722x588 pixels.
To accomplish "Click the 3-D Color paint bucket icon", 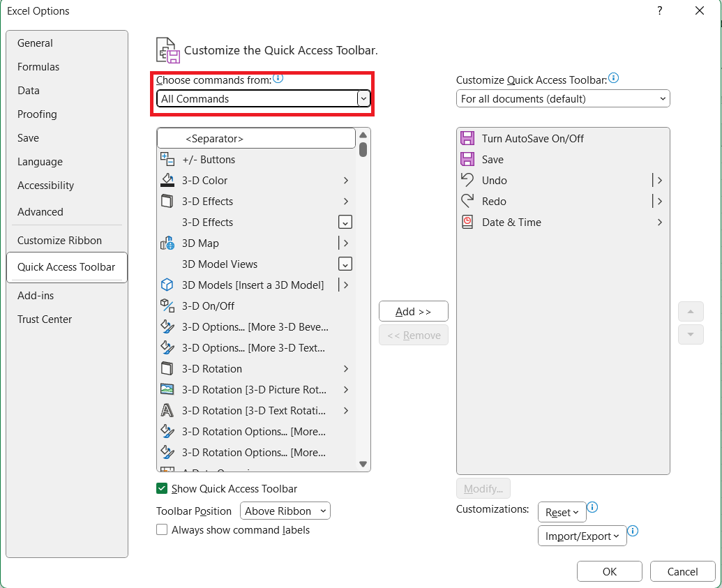I will (x=167, y=180).
